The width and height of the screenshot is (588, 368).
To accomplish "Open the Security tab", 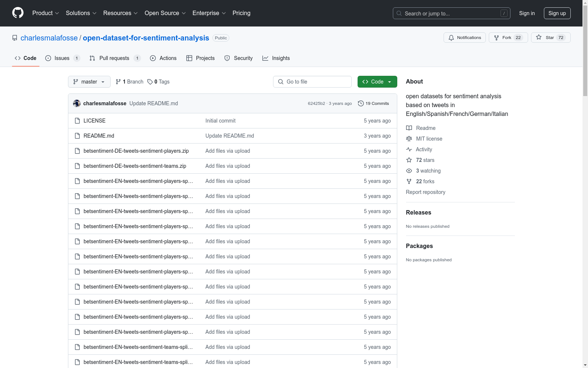I will (239, 58).
